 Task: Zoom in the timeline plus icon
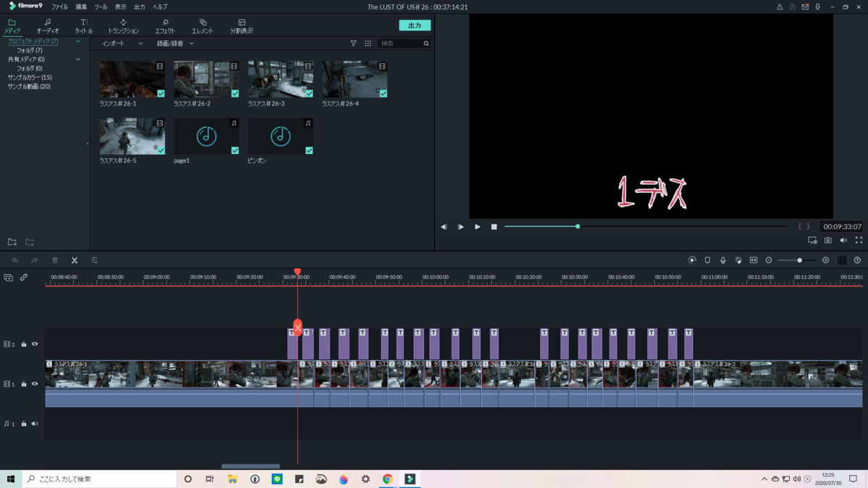tap(825, 260)
